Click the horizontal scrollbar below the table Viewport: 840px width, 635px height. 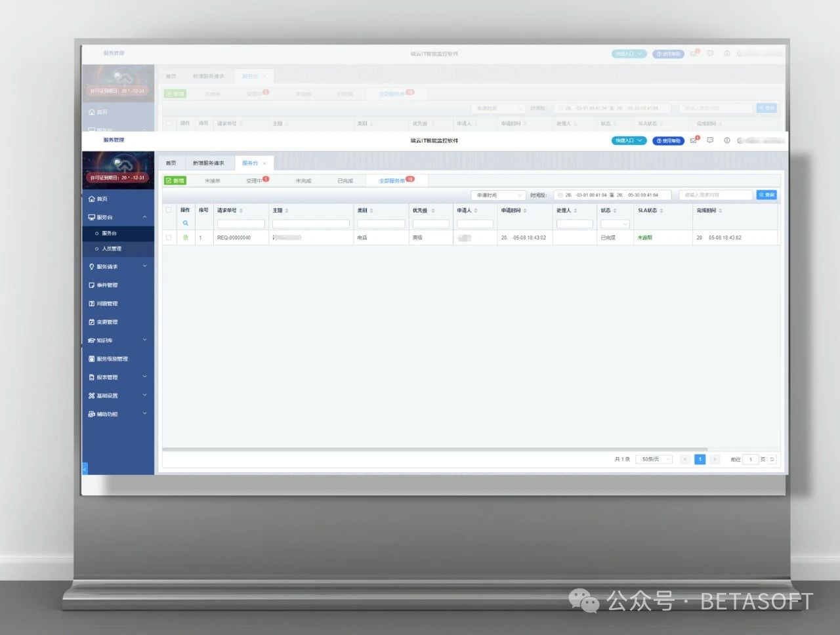427,449
